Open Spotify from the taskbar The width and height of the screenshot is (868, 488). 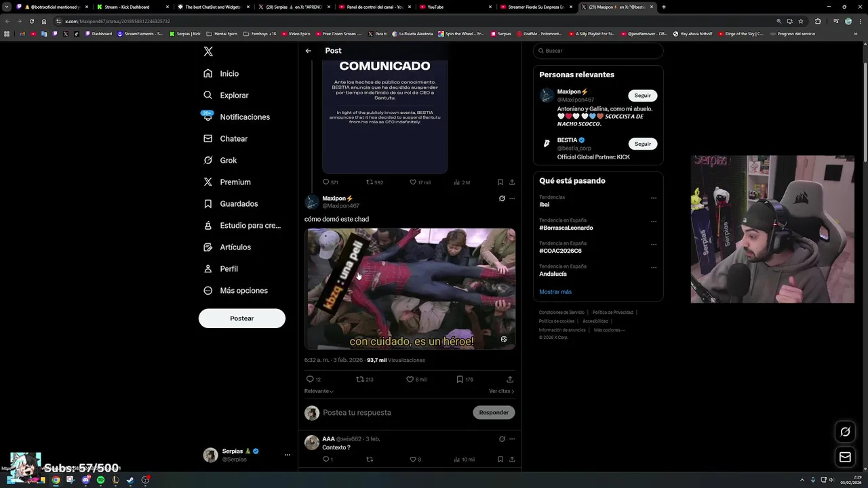[100, 480]
